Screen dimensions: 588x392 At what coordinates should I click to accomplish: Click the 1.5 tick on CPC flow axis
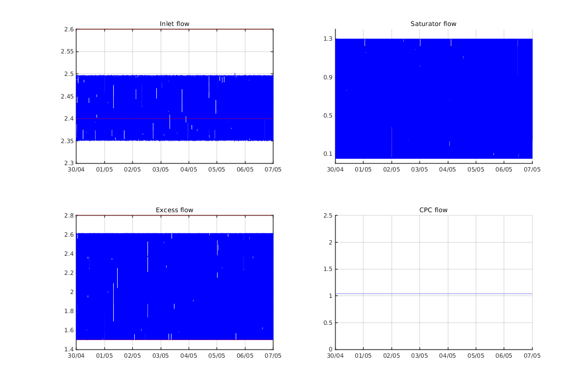[328, 269]
